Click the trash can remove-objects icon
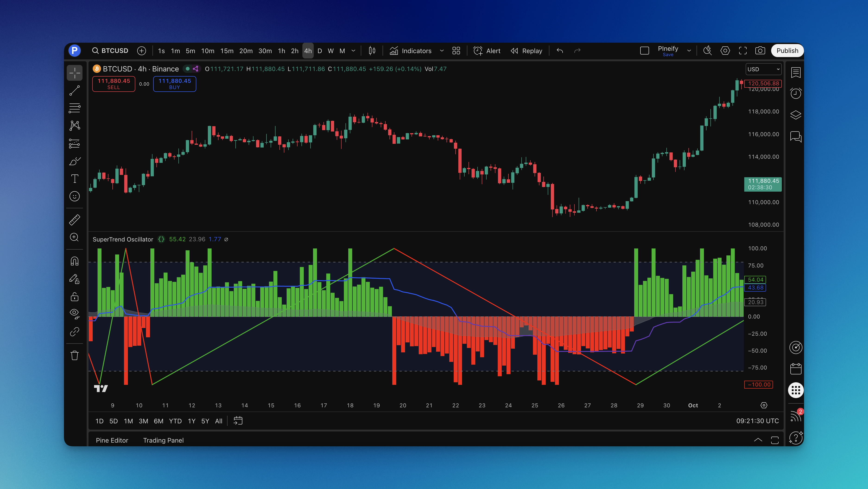This screenshot has height=489, width=868. [x=74, y=355]
